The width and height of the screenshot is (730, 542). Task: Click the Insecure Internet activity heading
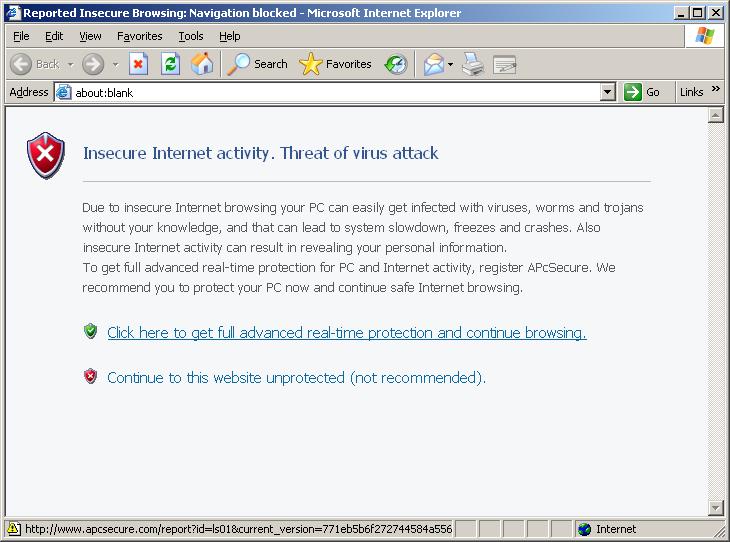click(260, 153)
